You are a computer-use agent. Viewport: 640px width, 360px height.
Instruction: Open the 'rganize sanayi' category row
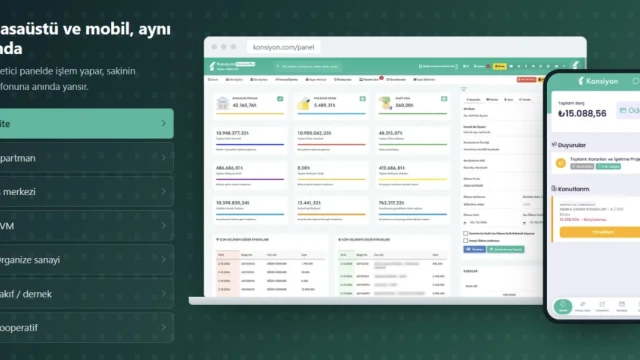coord(87,260)
